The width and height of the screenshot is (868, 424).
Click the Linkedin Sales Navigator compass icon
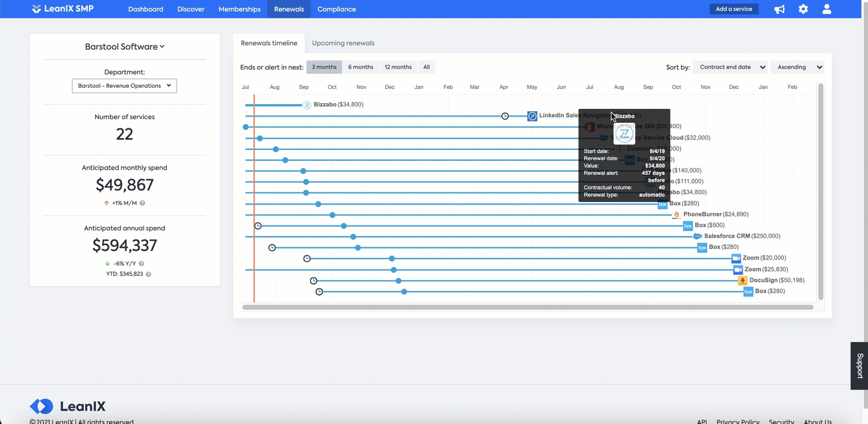pos(532,116)
